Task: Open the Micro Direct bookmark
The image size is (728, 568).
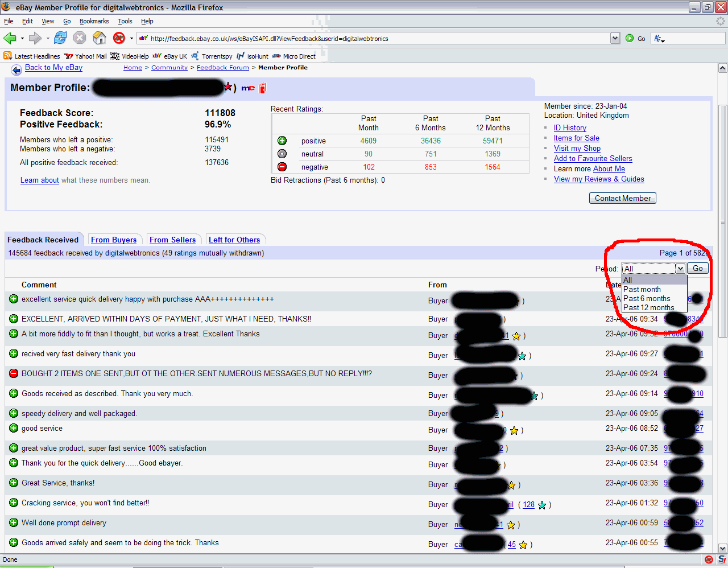Action: coord(294,56)
